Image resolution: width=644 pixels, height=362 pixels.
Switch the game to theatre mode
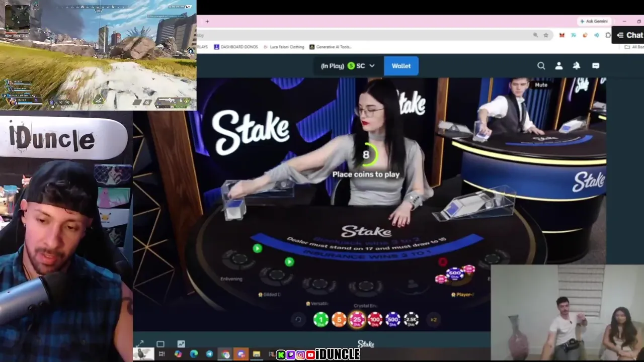160,344
